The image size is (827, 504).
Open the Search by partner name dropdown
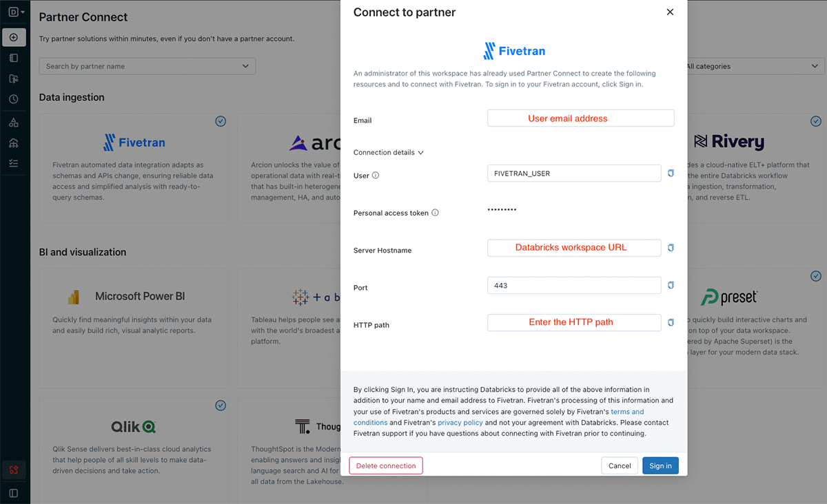tap(147, 66)
